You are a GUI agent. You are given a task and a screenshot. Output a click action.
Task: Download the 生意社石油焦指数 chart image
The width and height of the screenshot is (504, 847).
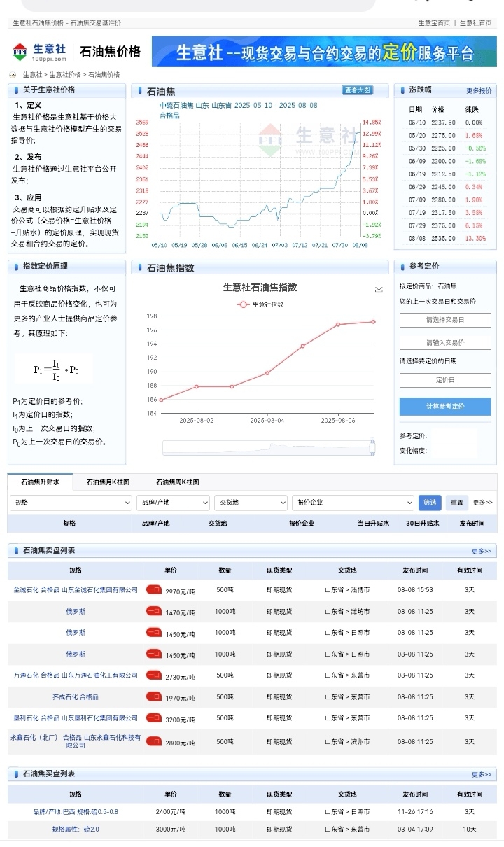pos(379,288)
